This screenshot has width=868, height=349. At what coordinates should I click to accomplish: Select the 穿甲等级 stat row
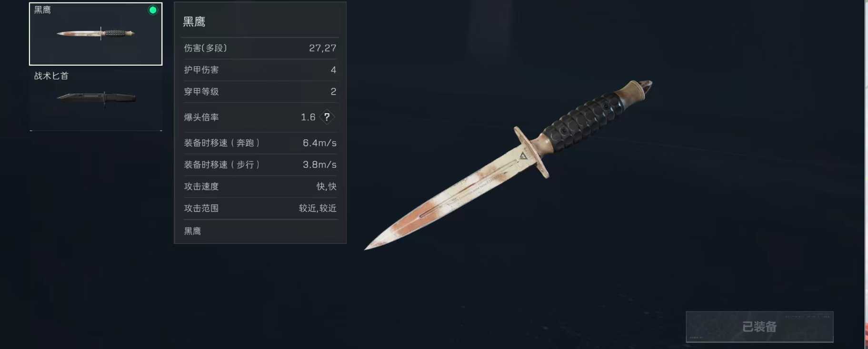(260, 92)
